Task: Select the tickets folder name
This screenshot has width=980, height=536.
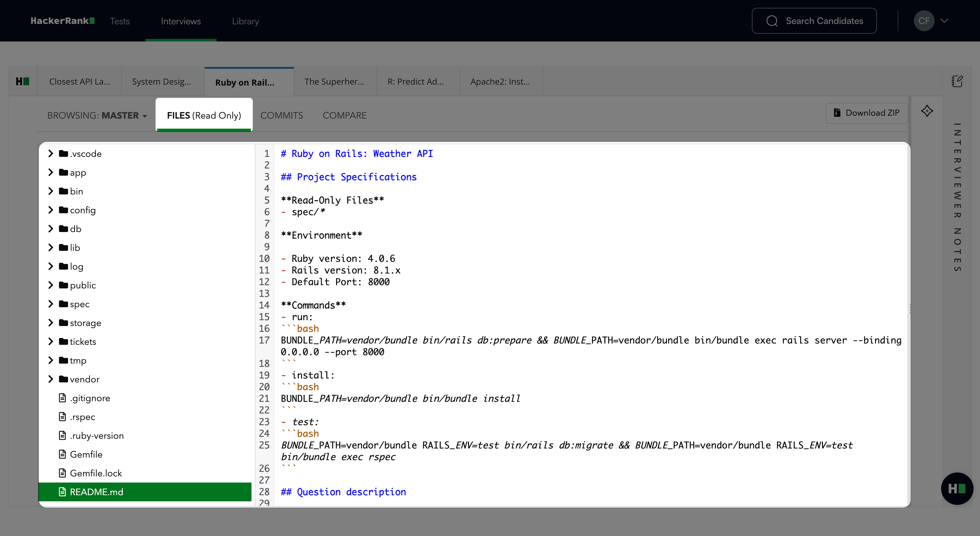Action: (x=83, y=342)
